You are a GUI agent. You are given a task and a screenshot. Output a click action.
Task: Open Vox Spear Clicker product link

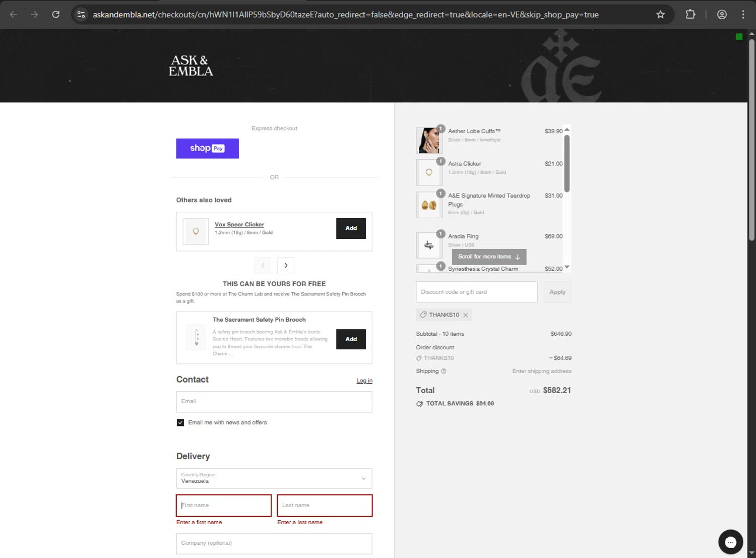tap(239, 224)
